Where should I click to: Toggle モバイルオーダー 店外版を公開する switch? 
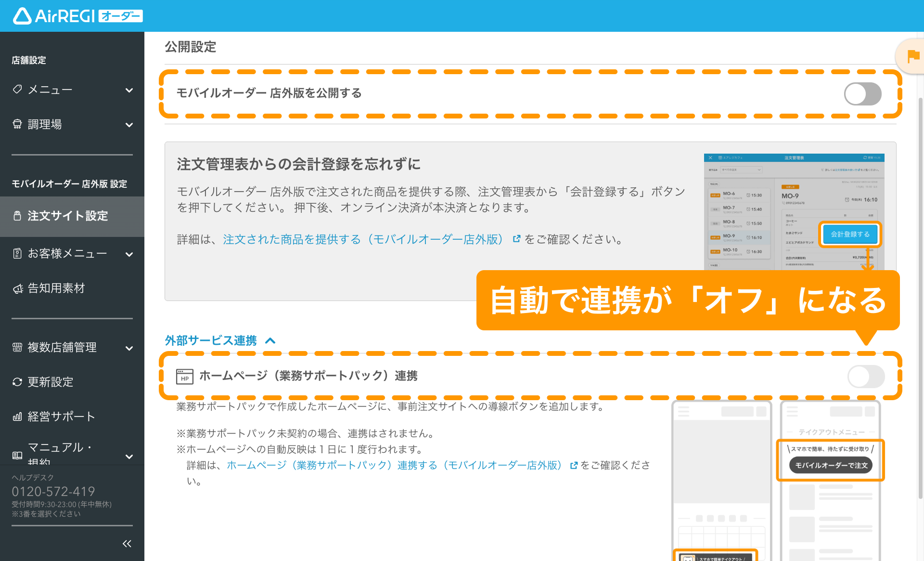(863, 94)
